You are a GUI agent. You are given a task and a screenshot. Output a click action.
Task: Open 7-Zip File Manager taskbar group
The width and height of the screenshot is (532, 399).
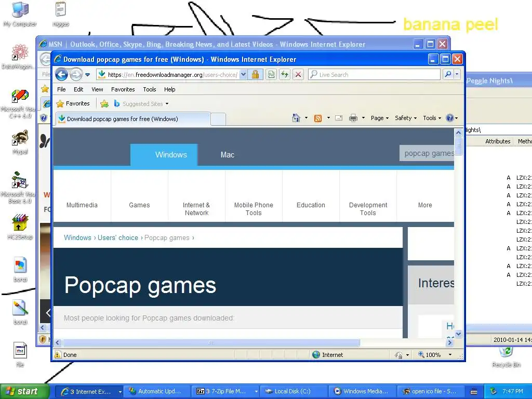pos(225,391)
